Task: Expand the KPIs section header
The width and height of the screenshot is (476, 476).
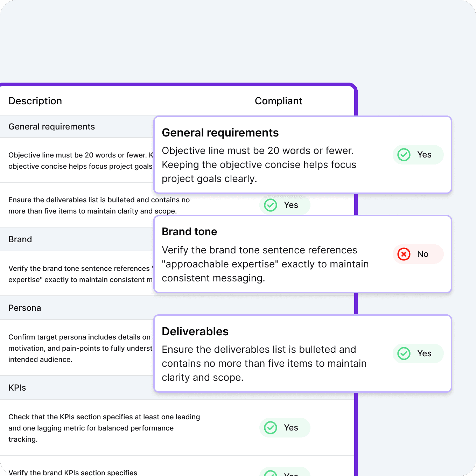Action: tap(17, 387)
